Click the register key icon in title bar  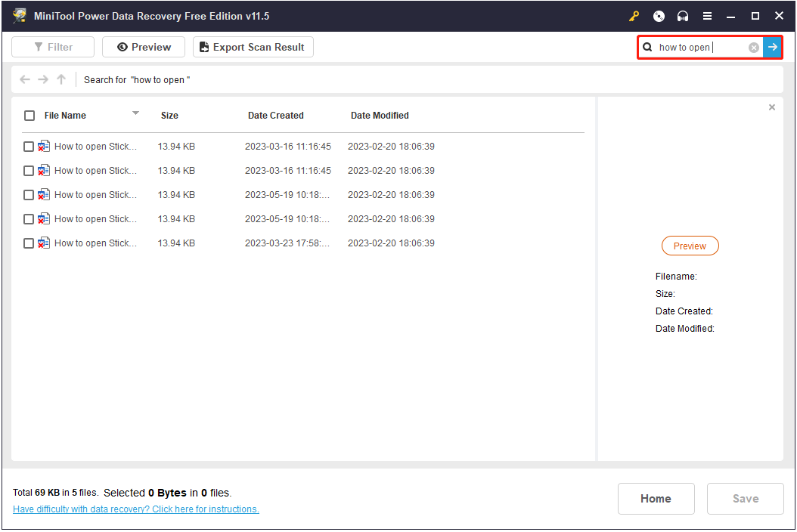[x=634, y=16]
